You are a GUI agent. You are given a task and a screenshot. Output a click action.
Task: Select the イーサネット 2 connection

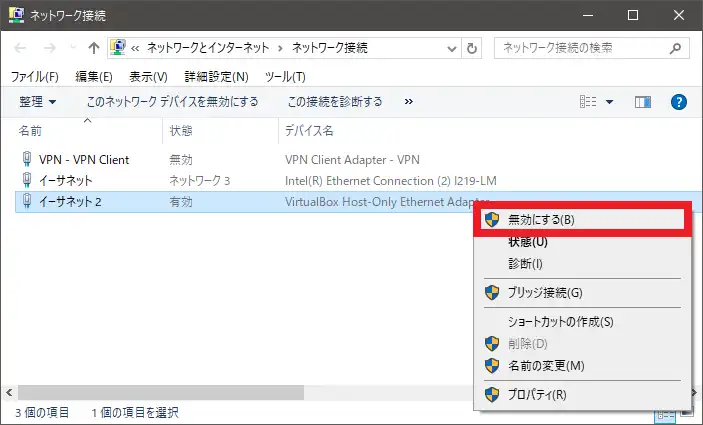[x=70, y=202]
